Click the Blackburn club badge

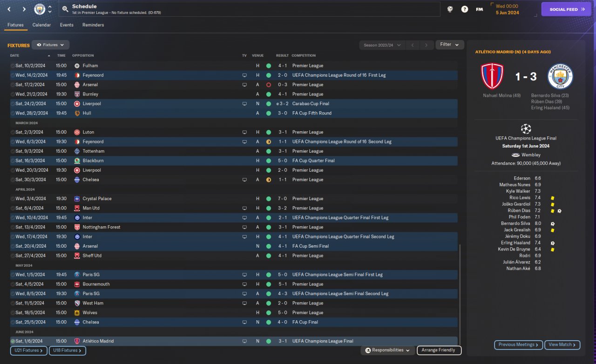[x=77, y=161]
